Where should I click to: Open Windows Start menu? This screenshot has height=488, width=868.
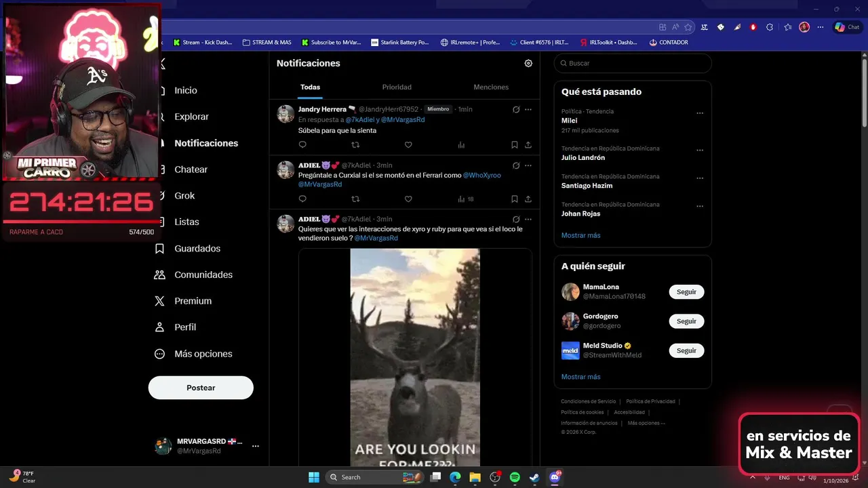click(314, 477)
